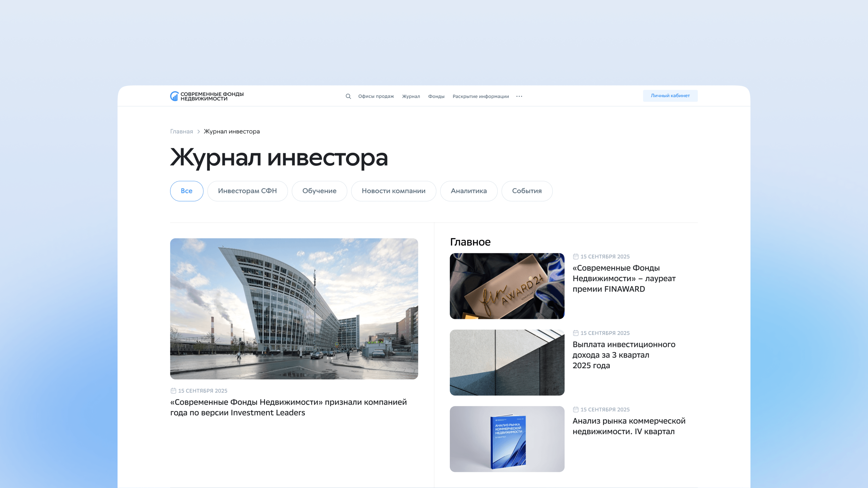Open Раскрытие информации menu item
Image resolution: width=868 pixels, height=488 pixels.
pos(481,96)
